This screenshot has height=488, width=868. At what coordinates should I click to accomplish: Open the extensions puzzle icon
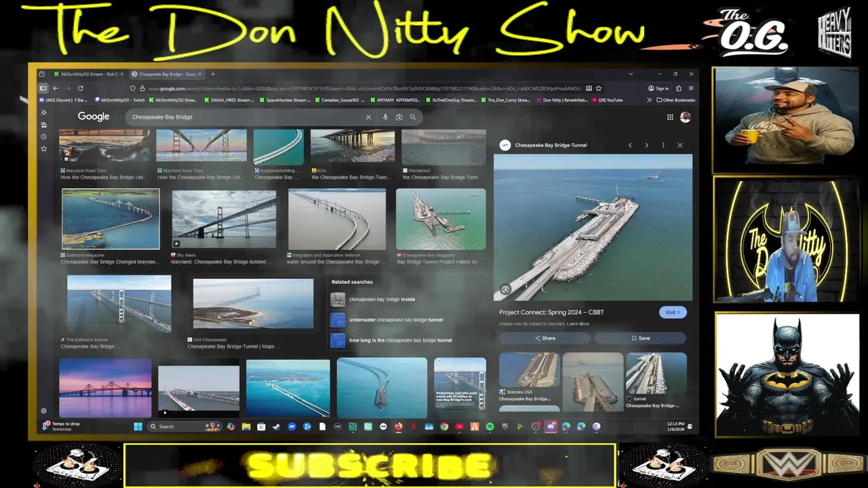tap(678, 88)
